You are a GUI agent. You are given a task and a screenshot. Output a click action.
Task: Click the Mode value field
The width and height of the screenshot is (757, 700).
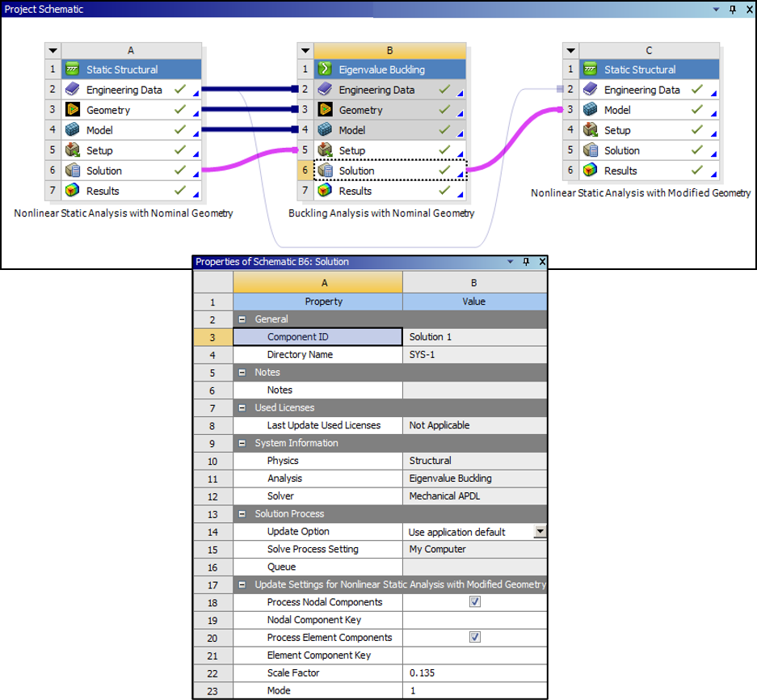click(x=474, y=690)
